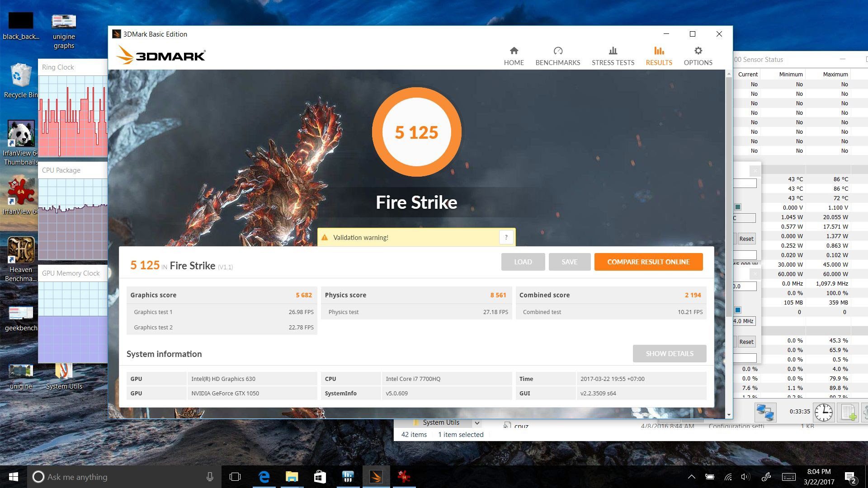Screen dimensions: 868x488
Task: Click the battery tray icon
Action: (x=710, y=477)
